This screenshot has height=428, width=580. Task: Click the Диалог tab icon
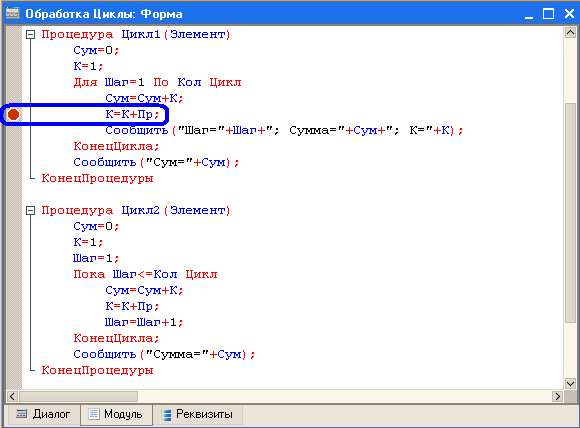(x=21, y=414)
